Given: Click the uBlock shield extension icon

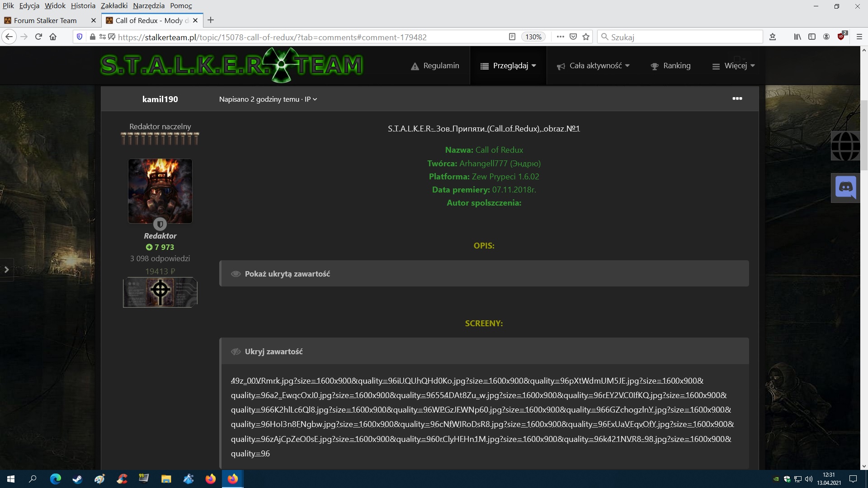Looking at the screenshot, I should (841, 37).
